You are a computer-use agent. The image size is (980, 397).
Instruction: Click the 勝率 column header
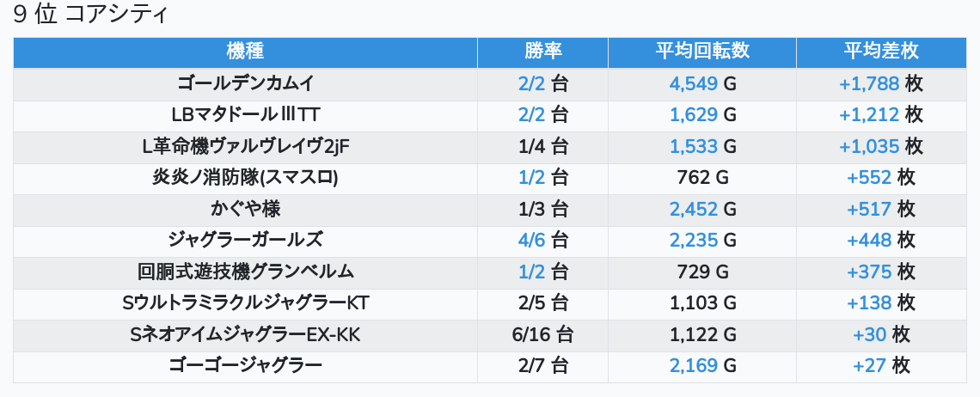[x=542, y=52]
